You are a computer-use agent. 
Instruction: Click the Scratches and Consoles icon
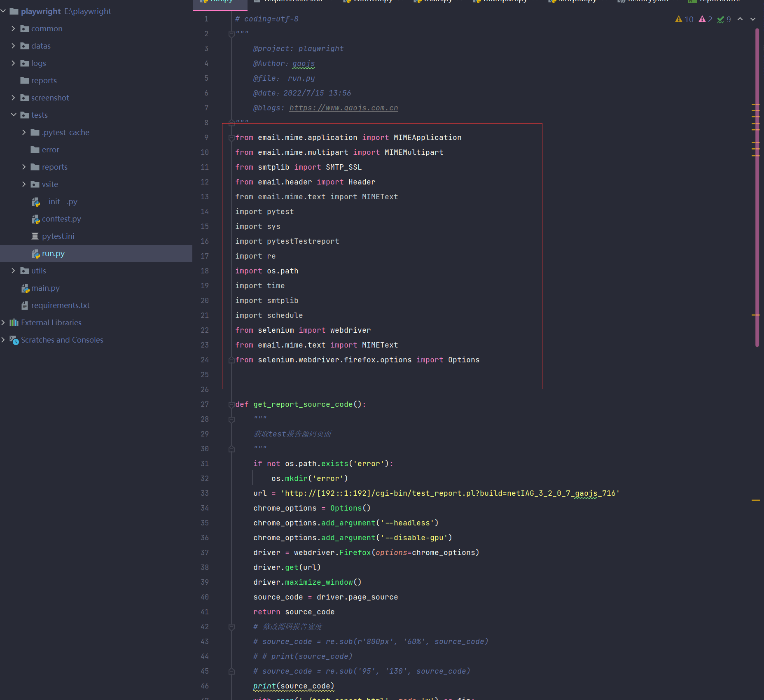coord(14,340)
